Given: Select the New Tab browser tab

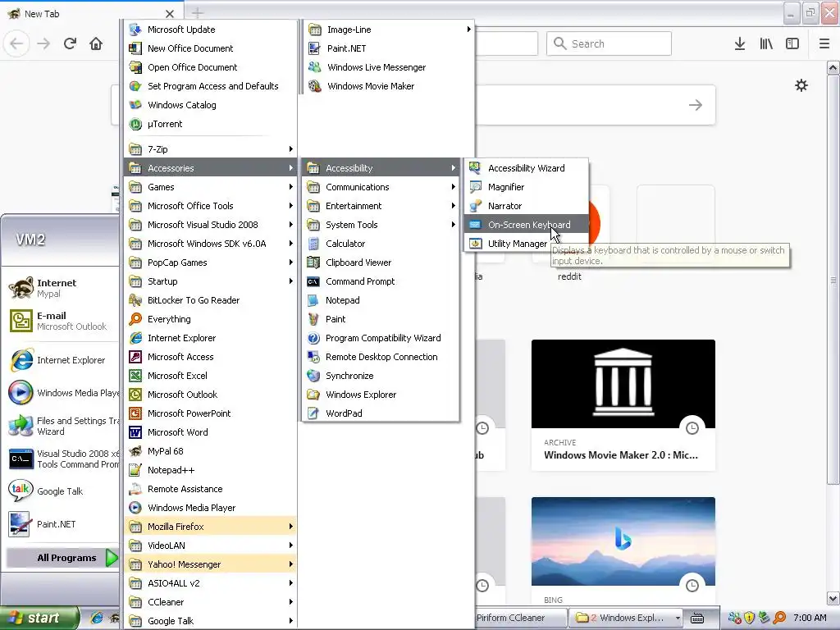Looking at the screenshot, I should pos(91,13).
